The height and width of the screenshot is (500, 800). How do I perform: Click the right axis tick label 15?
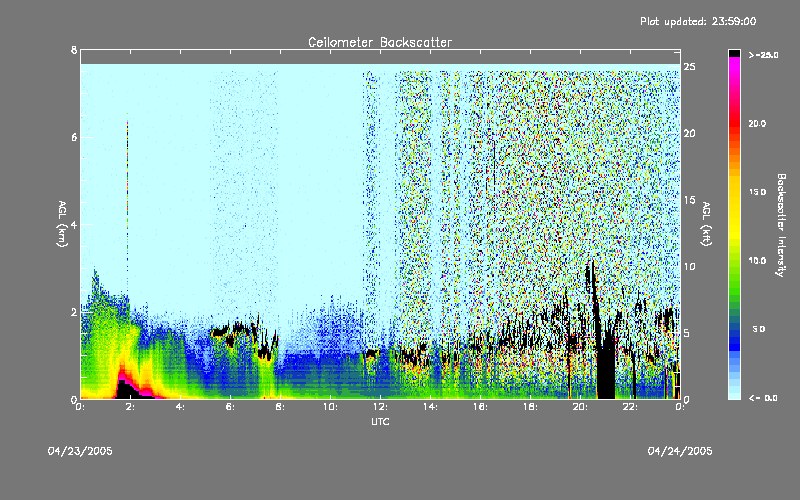click(690, 200)
